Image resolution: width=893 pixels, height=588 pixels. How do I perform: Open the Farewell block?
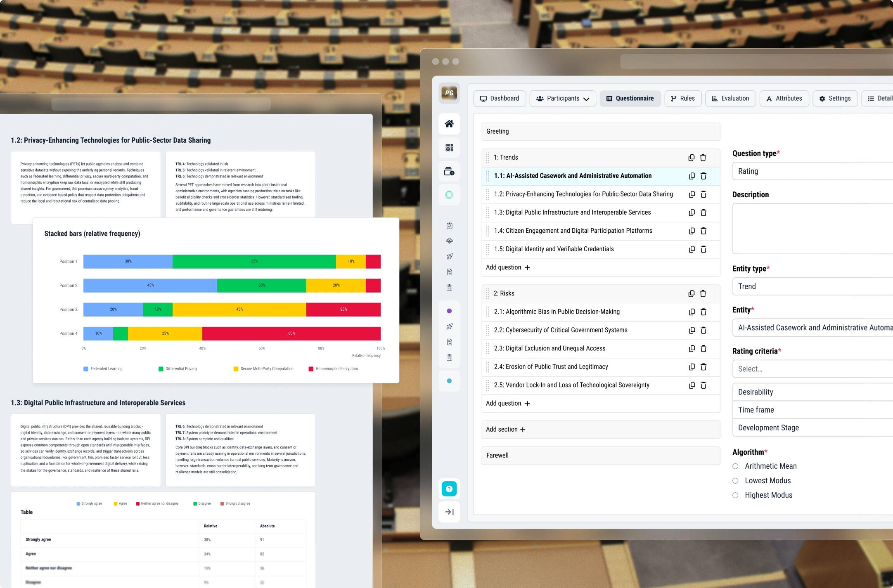coord(601,456)
